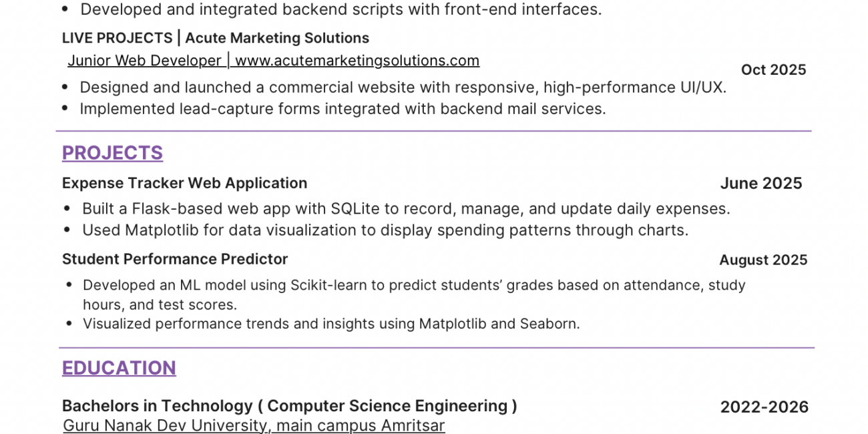Click the backend scripts integration bullet line
868x434 pixels.
point(341,9)
